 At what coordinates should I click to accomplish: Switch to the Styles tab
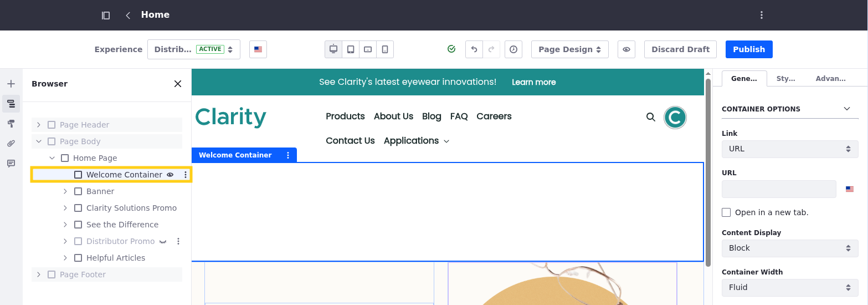click(785, 79)
